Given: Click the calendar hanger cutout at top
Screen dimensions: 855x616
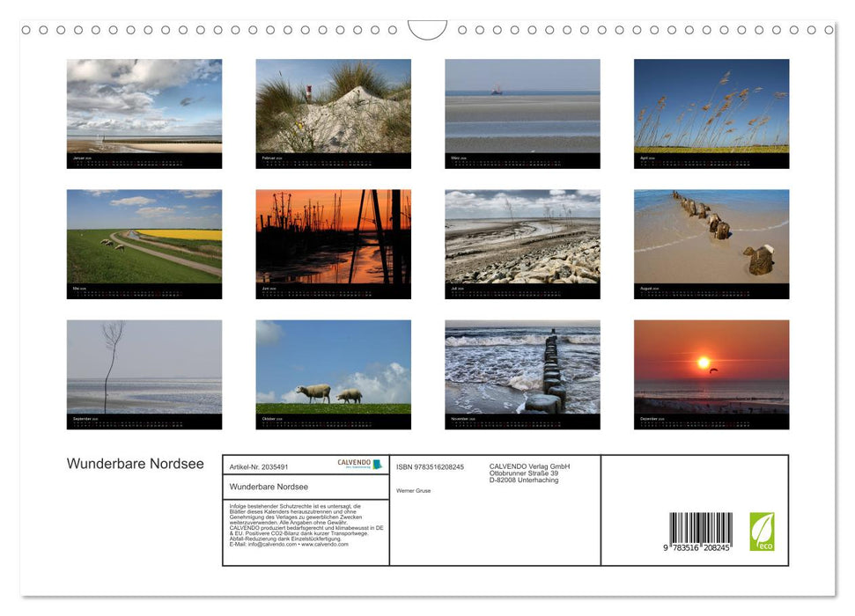Looking at the screenshot, I should (427, 30).
